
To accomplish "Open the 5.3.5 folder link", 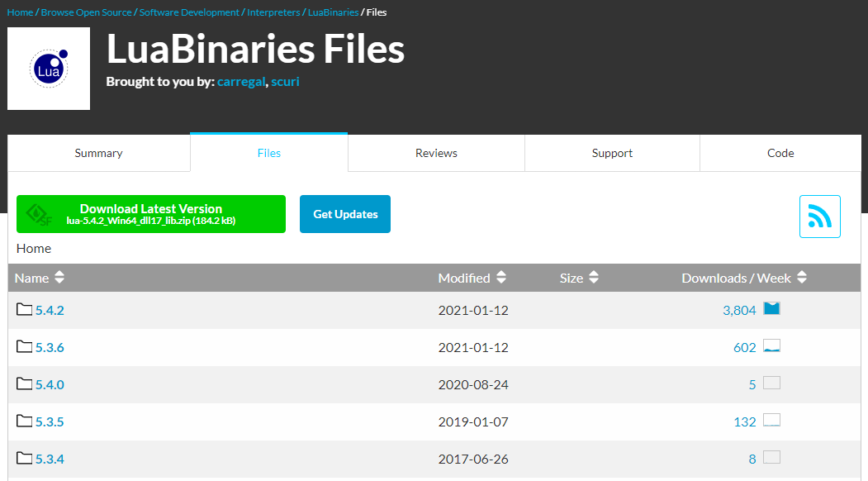I will [x=50, y=421].
